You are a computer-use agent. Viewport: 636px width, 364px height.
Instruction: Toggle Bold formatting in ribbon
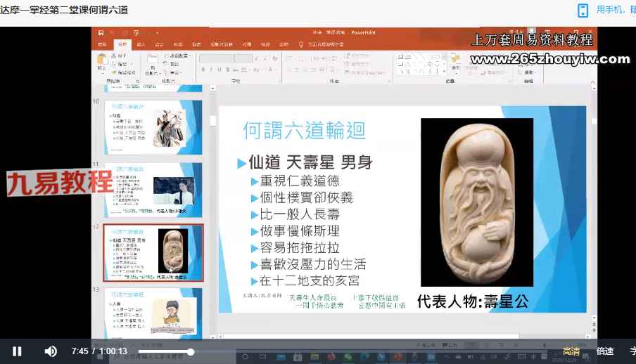point(203,69)
